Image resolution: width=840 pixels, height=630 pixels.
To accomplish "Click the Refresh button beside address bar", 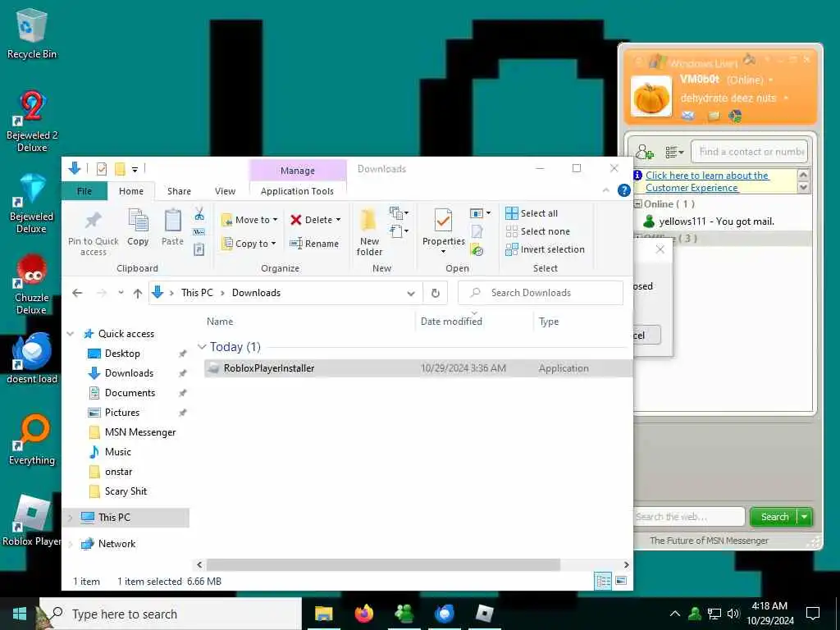I will click(x=436, y=293).
